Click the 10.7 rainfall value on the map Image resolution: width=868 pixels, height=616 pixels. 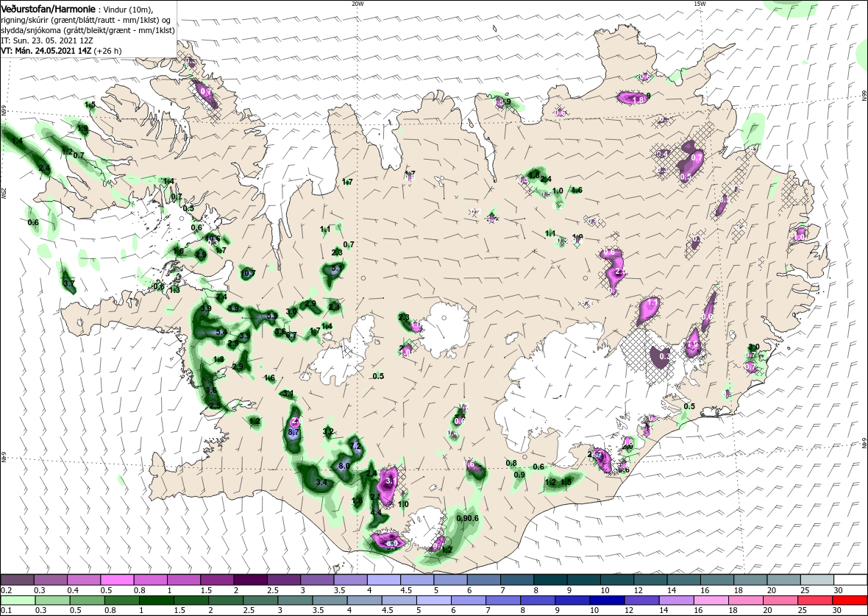coord(248,272)
